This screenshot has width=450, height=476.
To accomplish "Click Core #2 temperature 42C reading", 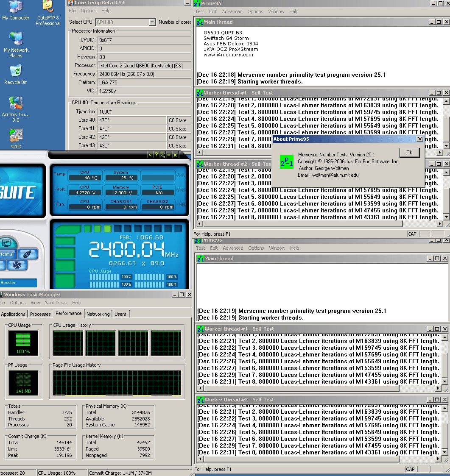I will click(x=132, y=137).
